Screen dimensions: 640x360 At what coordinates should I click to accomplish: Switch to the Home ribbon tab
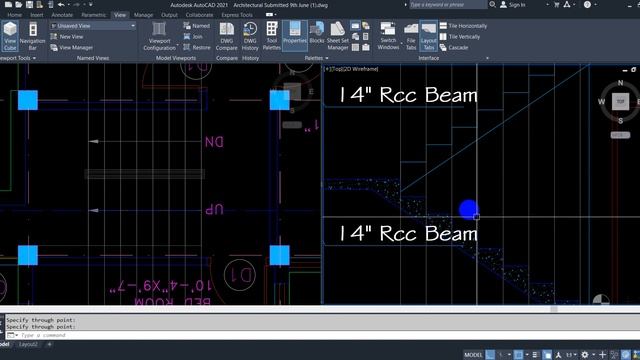14,15
